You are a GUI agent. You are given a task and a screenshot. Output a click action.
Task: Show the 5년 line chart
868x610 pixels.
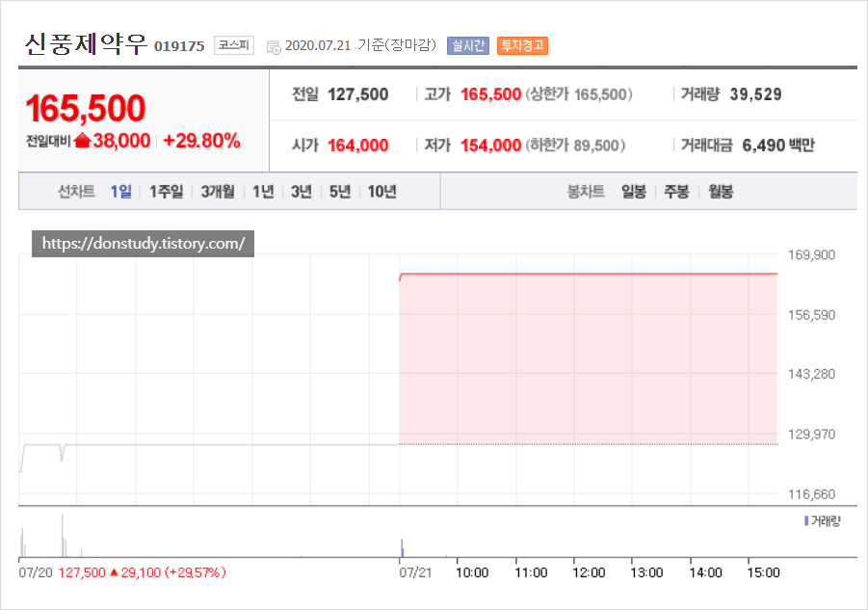tap(340, 192)
